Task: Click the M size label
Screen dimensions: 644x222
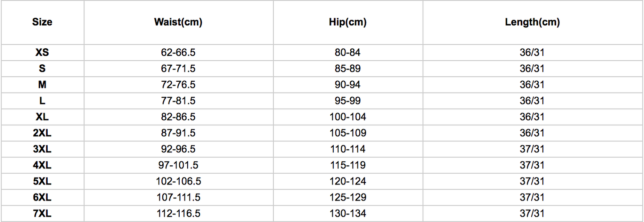Action: click(x=42, y=85)
